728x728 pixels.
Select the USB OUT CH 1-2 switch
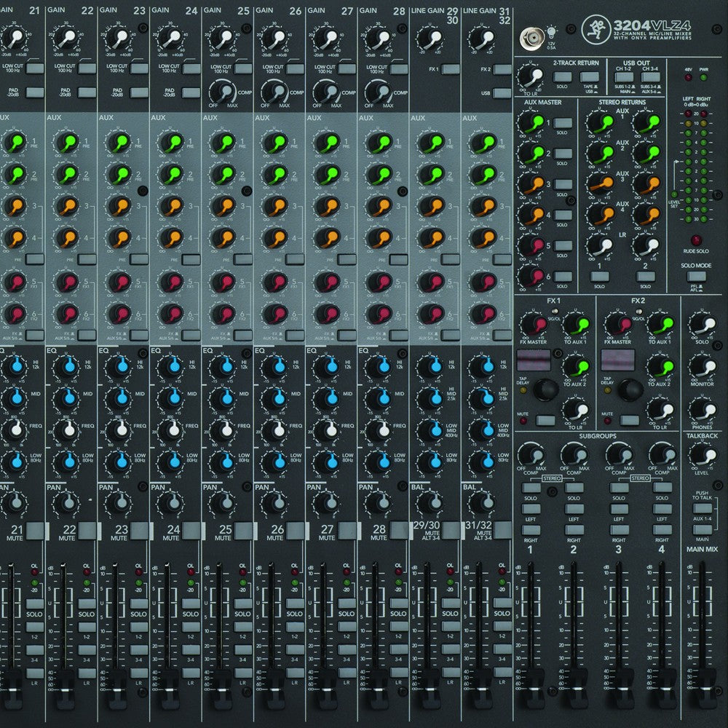click(624, 76)
